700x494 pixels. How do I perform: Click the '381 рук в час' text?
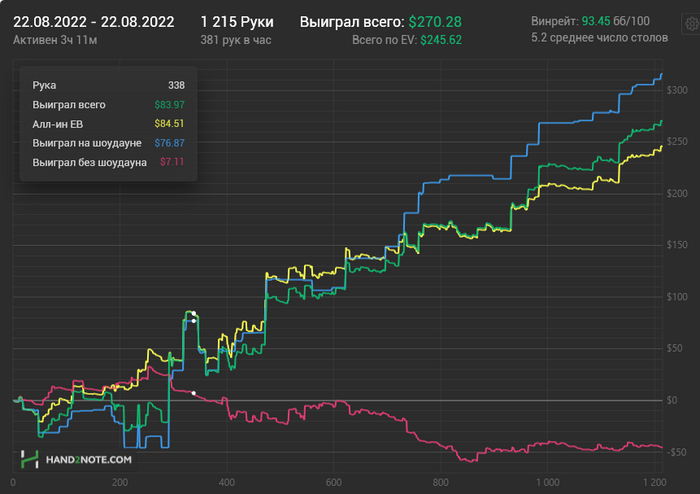click(236, 40)
